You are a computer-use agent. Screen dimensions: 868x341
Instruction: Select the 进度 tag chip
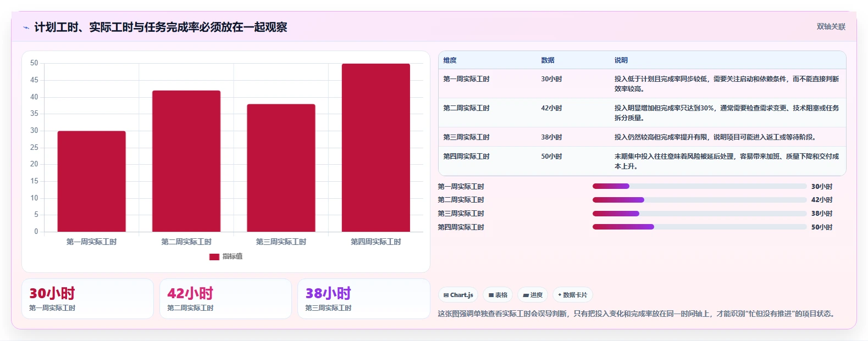(533, 295)
